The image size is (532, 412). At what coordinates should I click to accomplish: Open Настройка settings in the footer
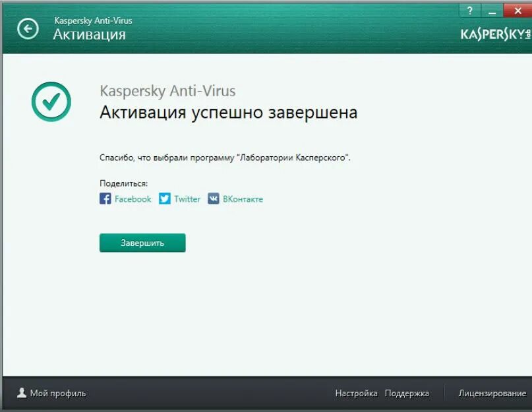(x=356, y=394)
